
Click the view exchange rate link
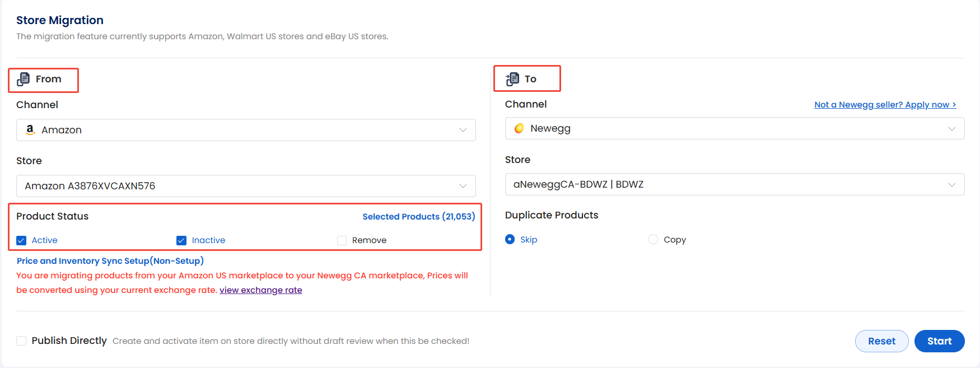click(x=260, y=290)
